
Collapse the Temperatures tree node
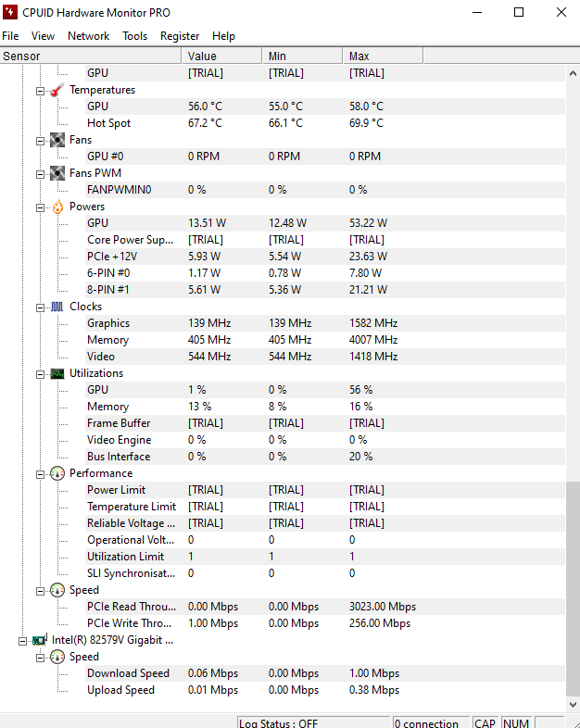[x=40, y=90]
